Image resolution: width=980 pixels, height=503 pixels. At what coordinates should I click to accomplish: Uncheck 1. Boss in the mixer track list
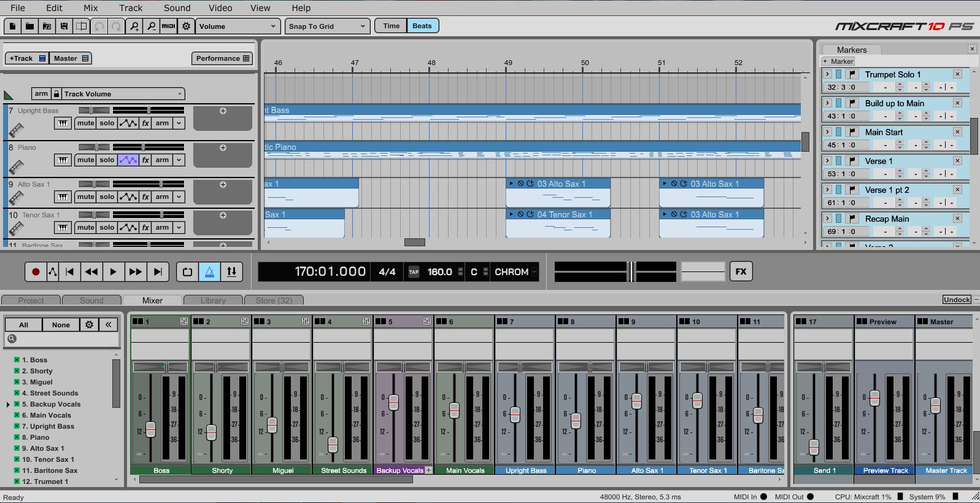(x=17, y=360)
